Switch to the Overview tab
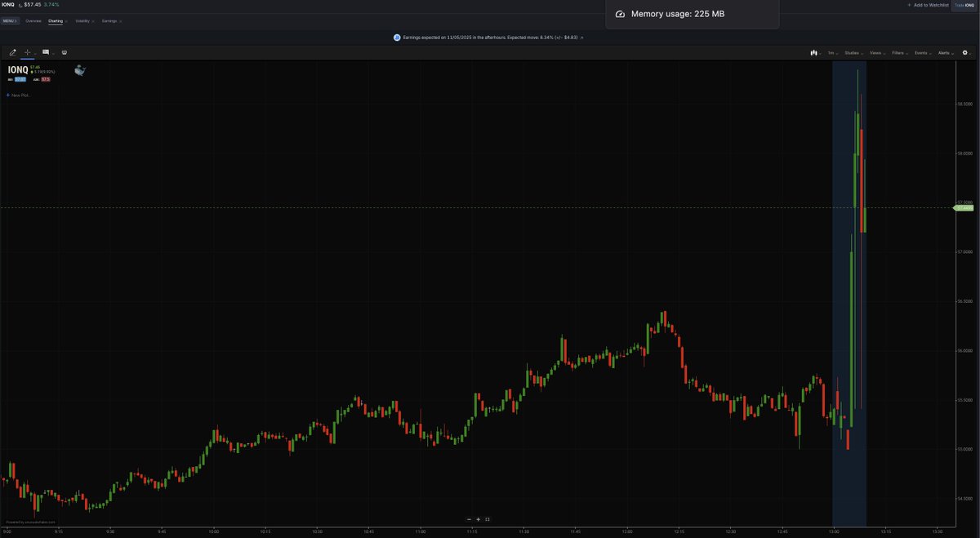The image size is (980, 538). (x=33, y=20)
